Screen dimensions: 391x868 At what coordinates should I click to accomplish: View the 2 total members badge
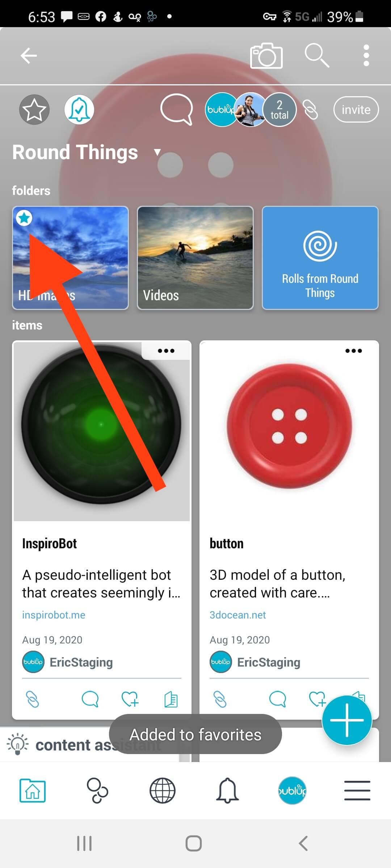279,110
